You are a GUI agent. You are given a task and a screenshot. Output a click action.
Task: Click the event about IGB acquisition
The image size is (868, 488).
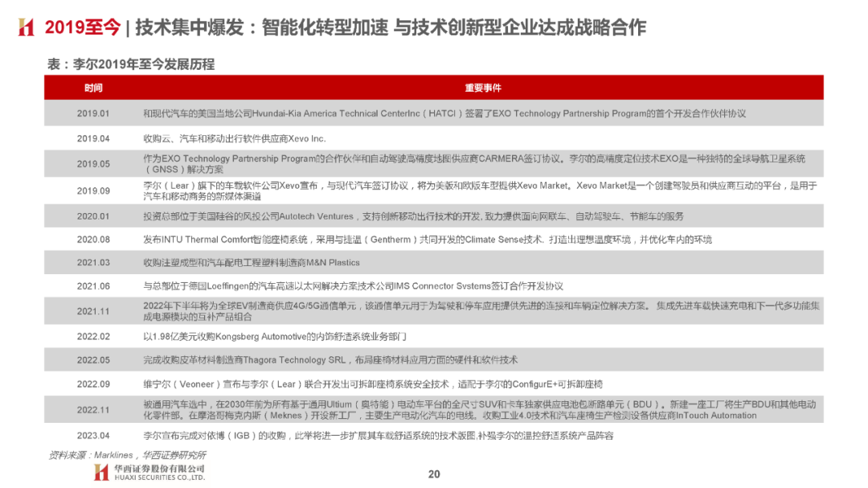[379, 436]
